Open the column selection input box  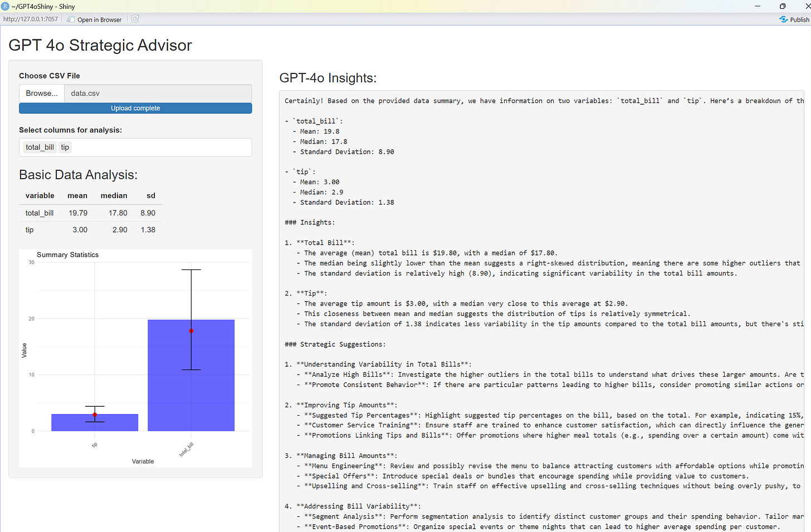pyautogui.click(x=135, y=147)
